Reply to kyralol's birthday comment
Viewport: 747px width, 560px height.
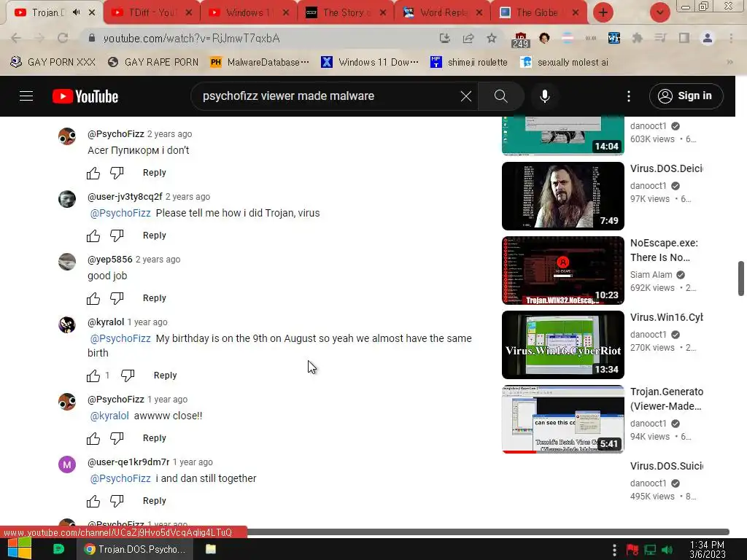[165, 376]
